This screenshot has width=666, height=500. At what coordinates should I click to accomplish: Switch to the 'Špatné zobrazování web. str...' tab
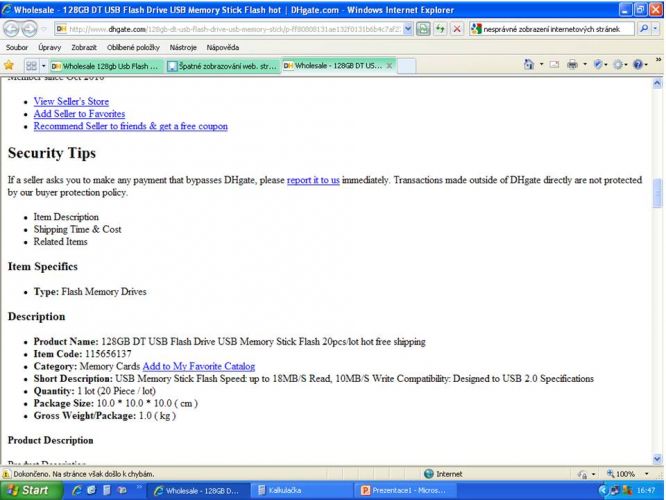click(x=222, y=66)
